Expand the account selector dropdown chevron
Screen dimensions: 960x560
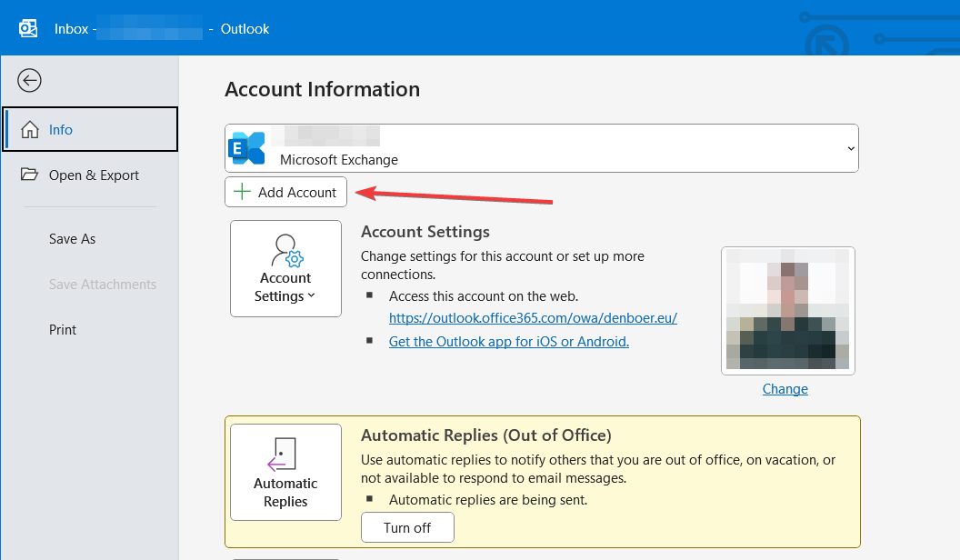coord(850,148)
